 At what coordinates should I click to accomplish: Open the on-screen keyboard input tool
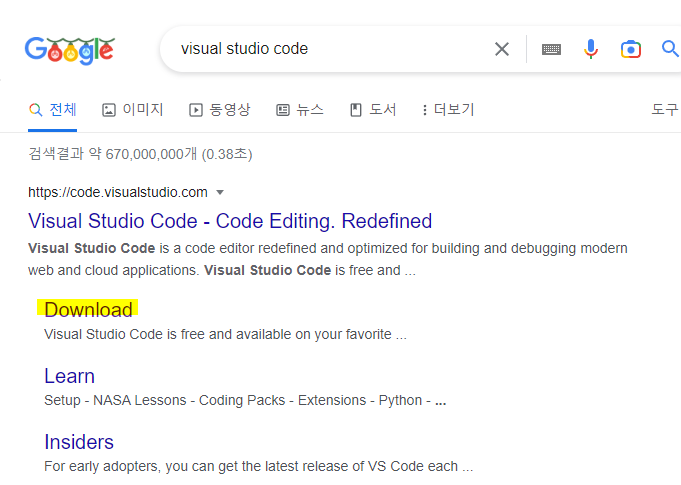pos(551,49)
